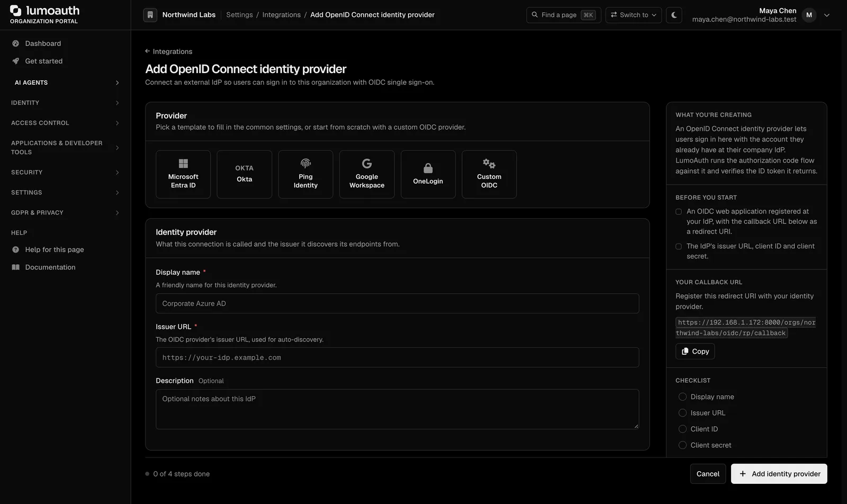Choose the Google Workspace template
The width and height of the screenshot is (847, 504).
367,174
